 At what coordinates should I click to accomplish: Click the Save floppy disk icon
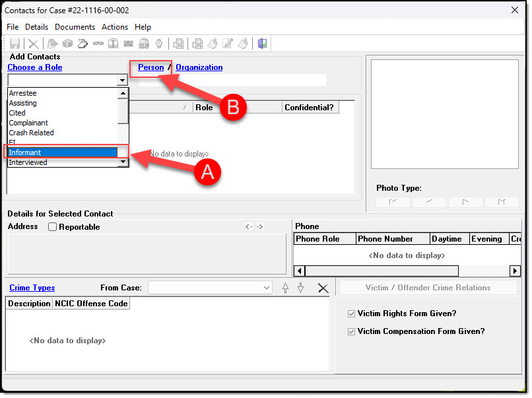[x=15, y=44]
